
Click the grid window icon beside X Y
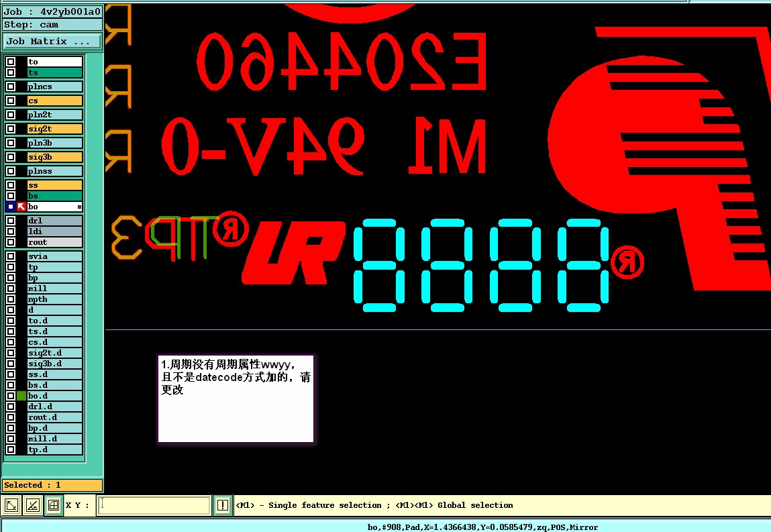54,505
